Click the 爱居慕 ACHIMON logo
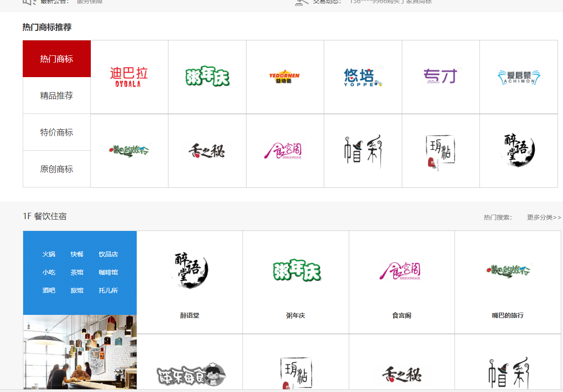 coord(519,77)
